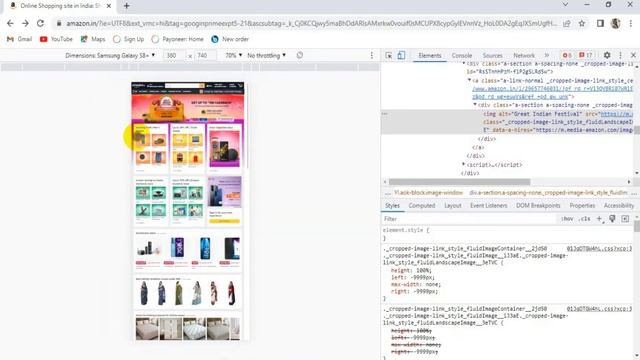Switch to the Elements tab
This screenshot has height=360, width=640.
pos(430,56)
